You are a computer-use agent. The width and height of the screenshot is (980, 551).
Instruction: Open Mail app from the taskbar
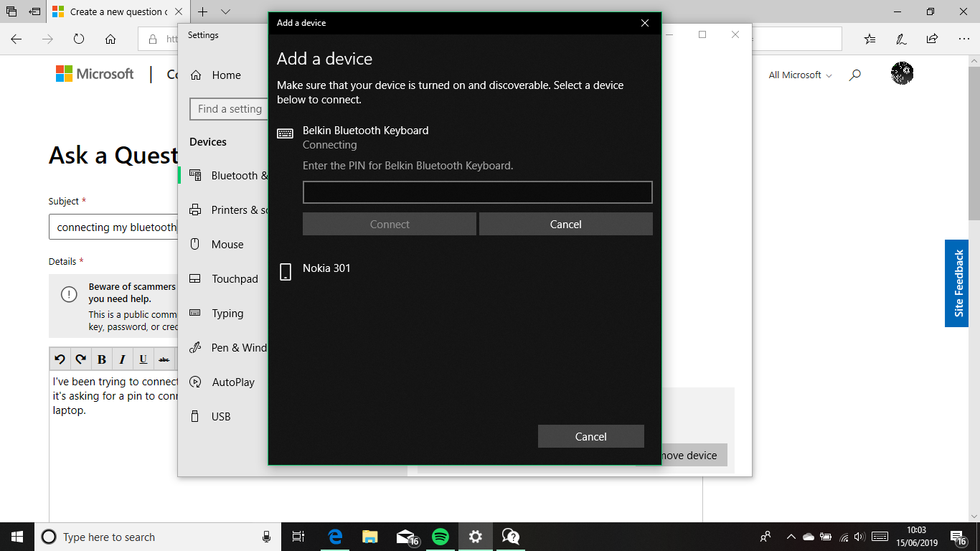406,537
